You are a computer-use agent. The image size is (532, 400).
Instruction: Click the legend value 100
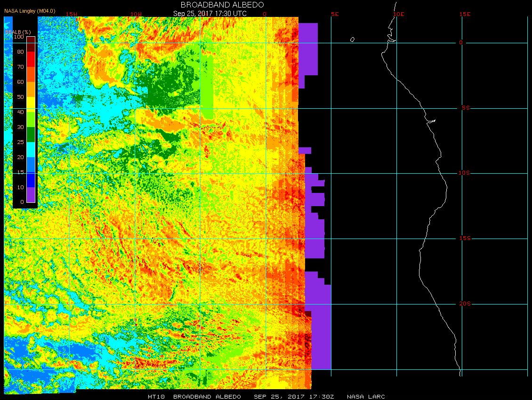click(x=19, y=37)
